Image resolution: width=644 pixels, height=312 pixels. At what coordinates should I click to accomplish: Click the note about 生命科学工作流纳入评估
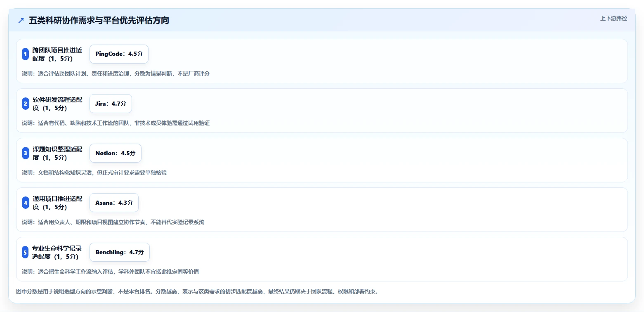pos(111,272)
